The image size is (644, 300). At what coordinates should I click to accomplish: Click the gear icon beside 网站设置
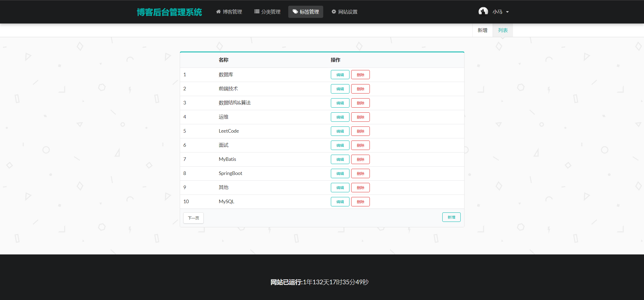[x=334, y=12]
